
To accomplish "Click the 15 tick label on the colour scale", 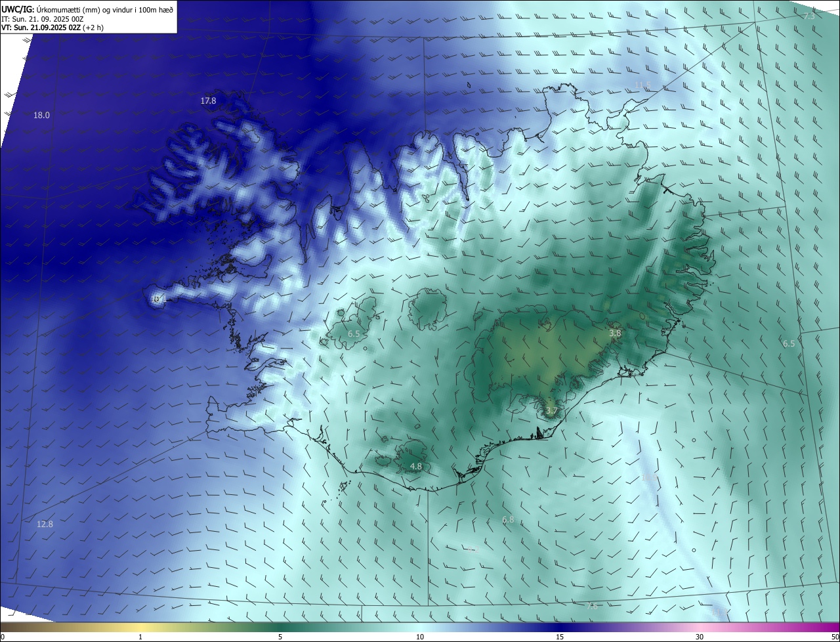I will (560, 637).
